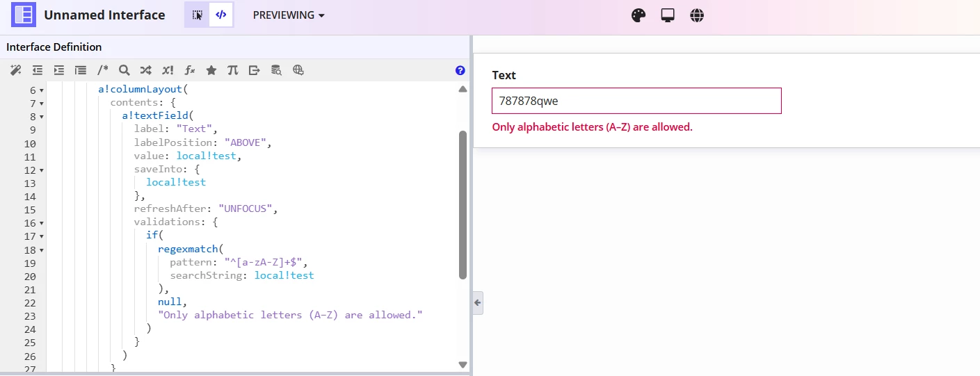Collapse code fold at line 7
The width and height of the screenshot is (980, 376).
click(x=41, y=104)
